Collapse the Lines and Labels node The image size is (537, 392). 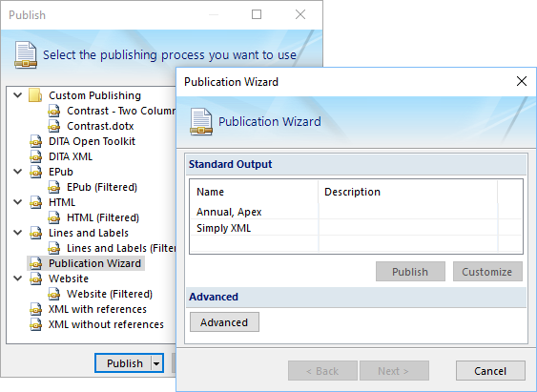click(x=18, y=233)
